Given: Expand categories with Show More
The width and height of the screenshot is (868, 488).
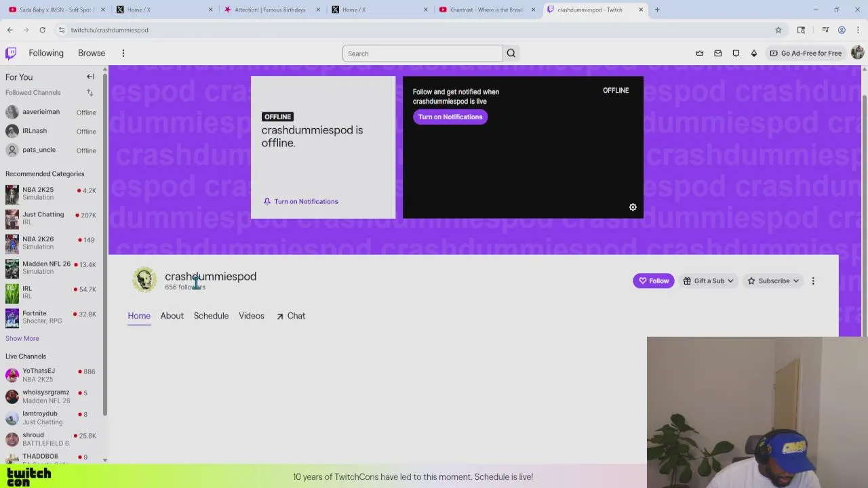Looking at the screenshot, I should [22, 338].
